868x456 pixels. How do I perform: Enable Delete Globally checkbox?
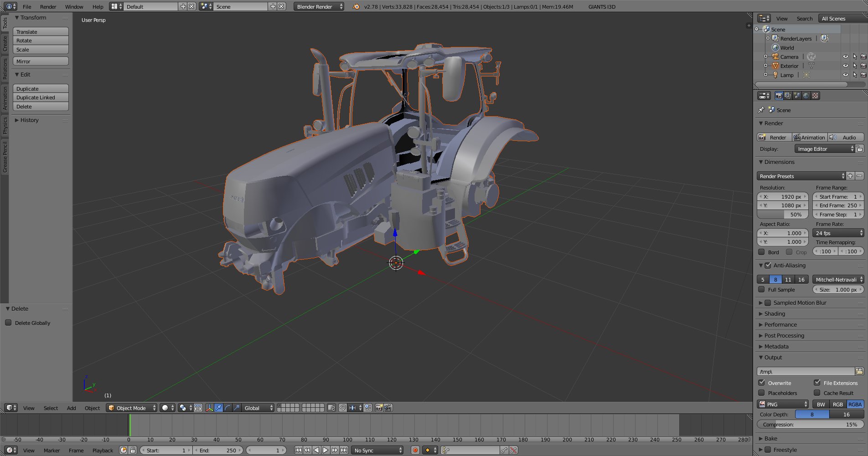[8, 323]
